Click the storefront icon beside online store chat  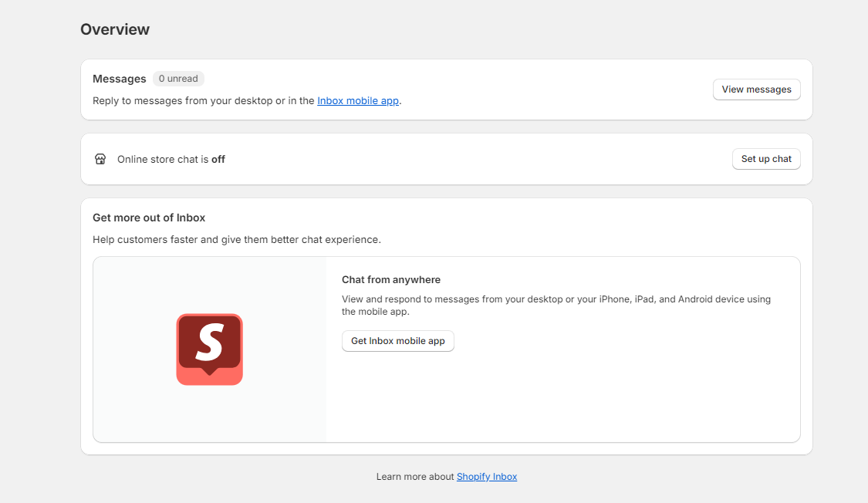click(100, 159)
